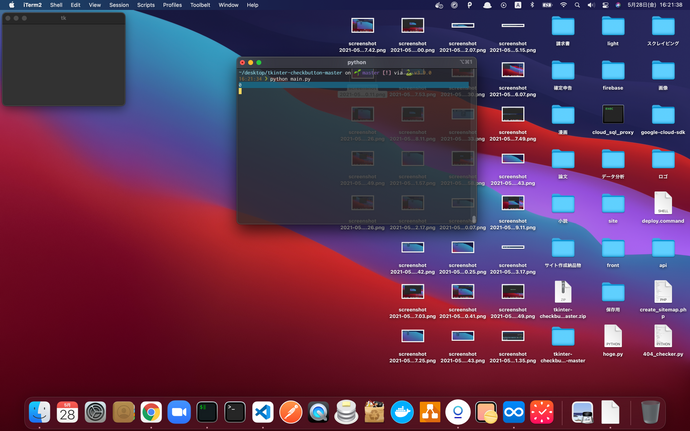Select the データ分析 folder on the desktop
690x431 pixels.
(x=613, y=160)
